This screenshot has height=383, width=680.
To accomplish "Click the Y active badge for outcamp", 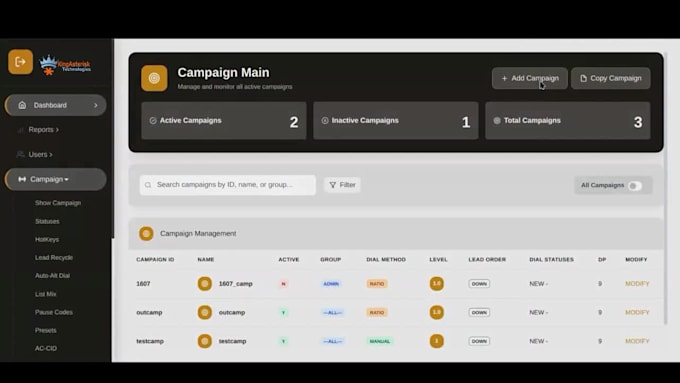I will pos(284,312).
